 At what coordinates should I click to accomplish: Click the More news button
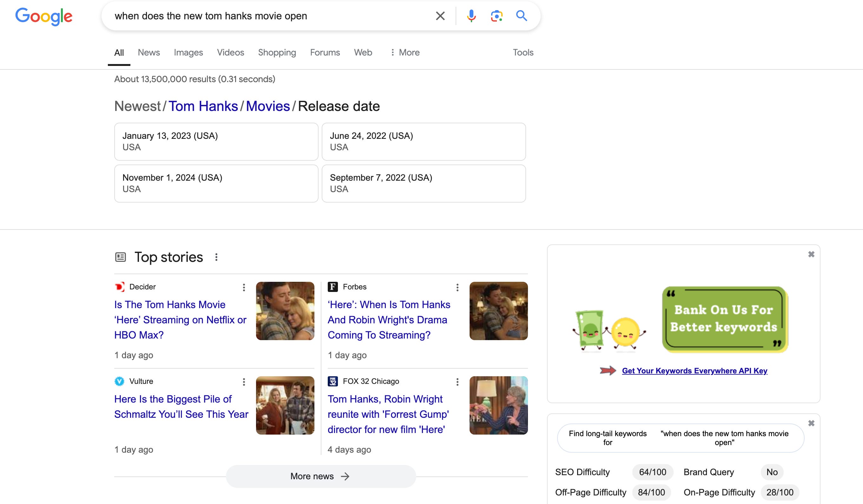click(x=320, y=476)
